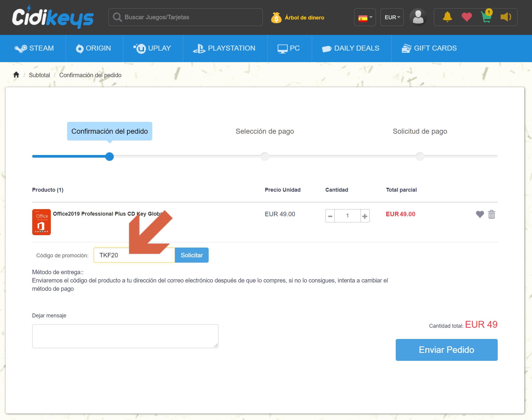This screenshot has height=420, width=532.
Task: Apply promo code with Solicitar button
Action: tap(192, 255)
